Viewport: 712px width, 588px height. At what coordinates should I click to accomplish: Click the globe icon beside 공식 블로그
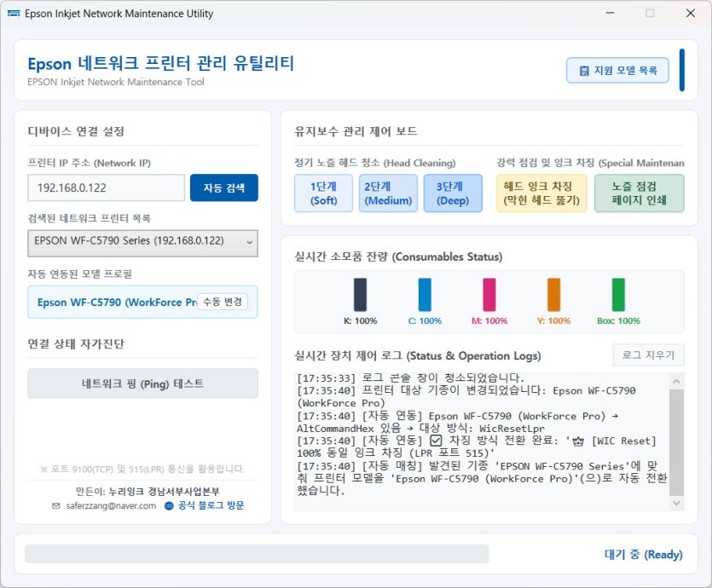click(169, 505)
